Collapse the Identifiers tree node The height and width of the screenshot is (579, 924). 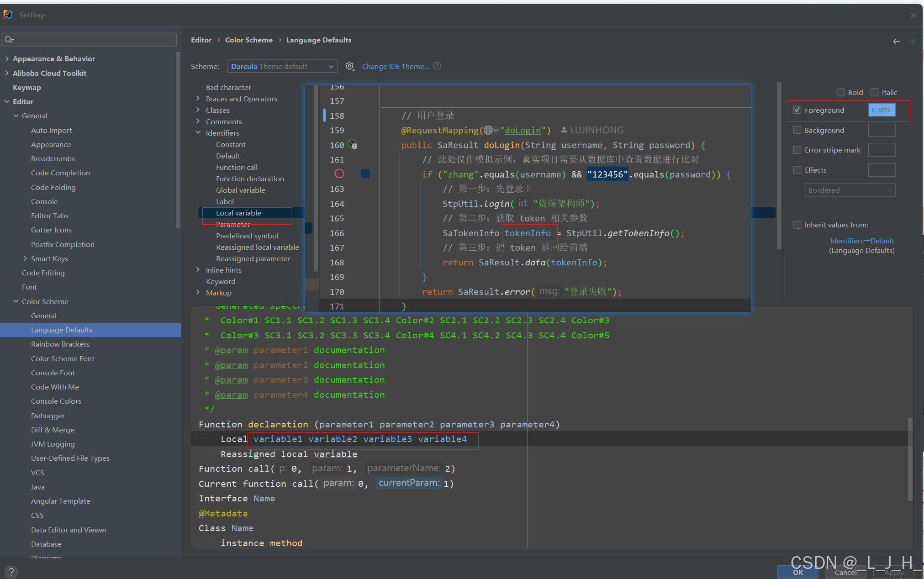point(198,133)
